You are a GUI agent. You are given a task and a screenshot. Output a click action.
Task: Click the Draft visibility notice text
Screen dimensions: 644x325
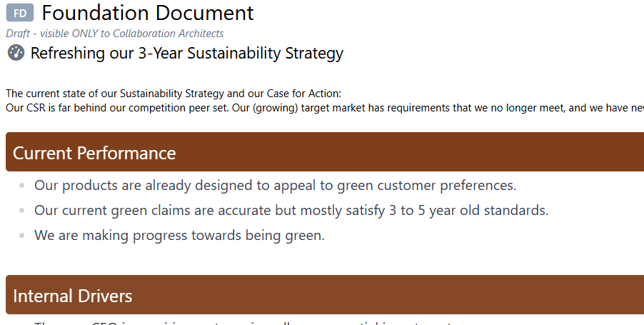(x=115, y=34)
